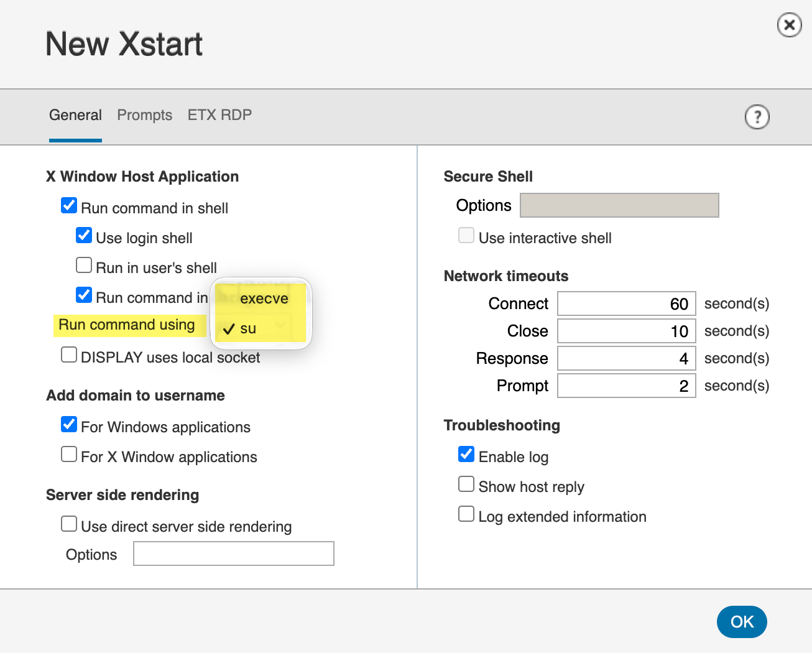Check Use direct server side rendering
The height and width of the screenshot is (653, 812).
69,524
